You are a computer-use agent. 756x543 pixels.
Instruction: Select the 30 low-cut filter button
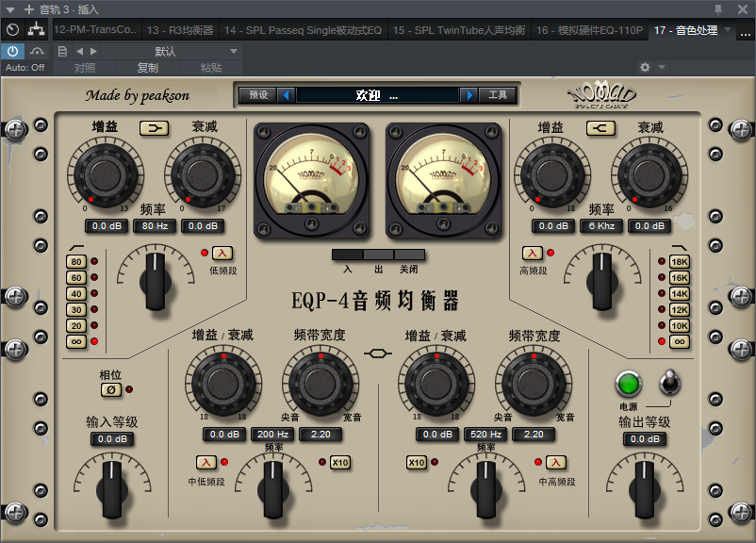[76, 309]
